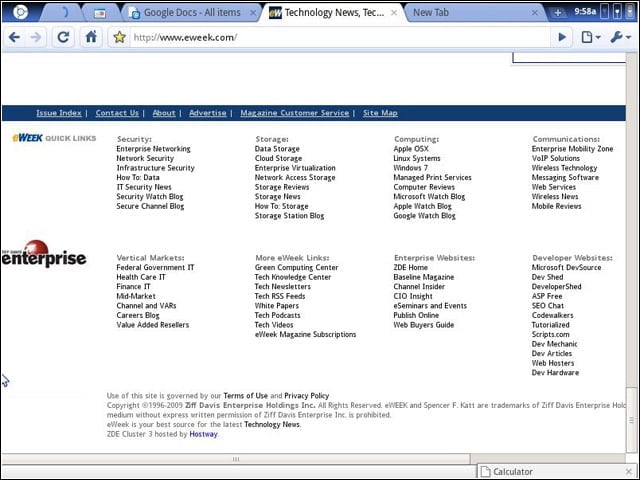The height and width of the screenshot is (480, 640).
Task: Open the page menu dropdown
Action: pos(590,38)
